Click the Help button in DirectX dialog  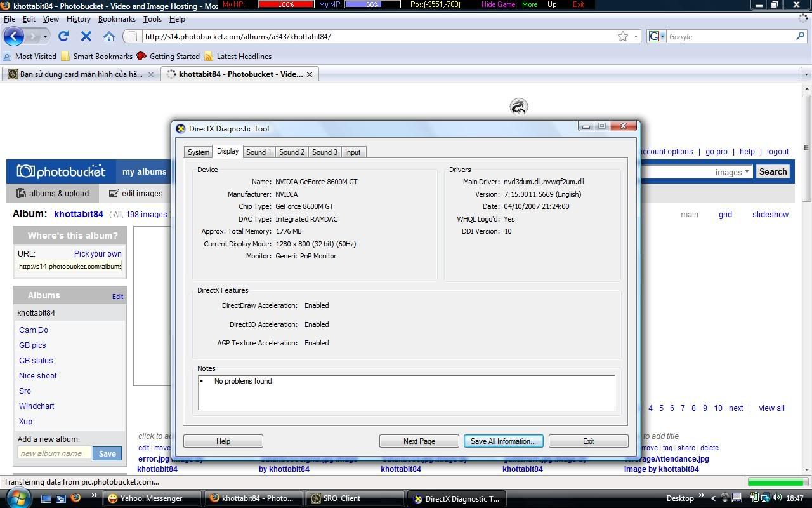[x=223, y=441]
